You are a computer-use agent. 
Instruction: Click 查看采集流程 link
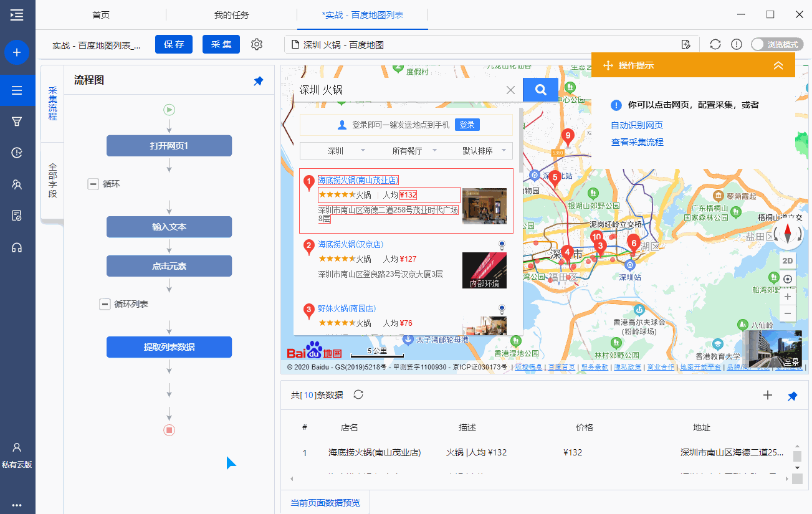pyautogui.click(x=638, y=142)
